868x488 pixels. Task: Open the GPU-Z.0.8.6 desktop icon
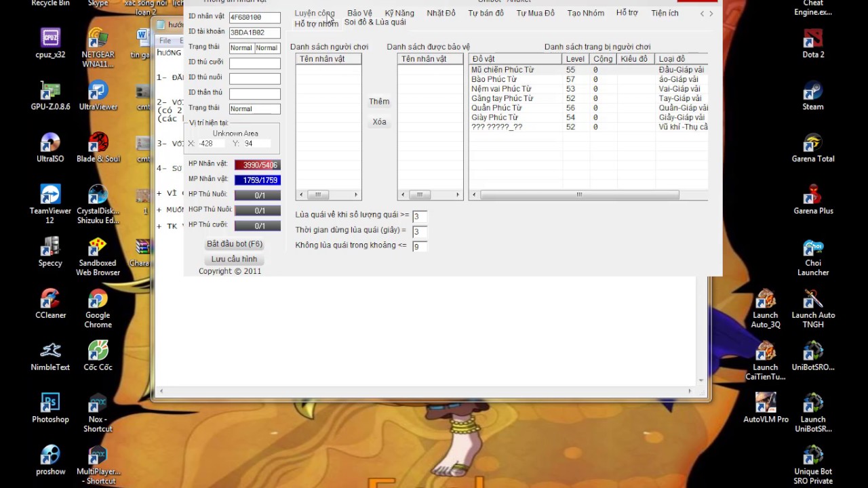pyautogui.click(x=50, y=95)
